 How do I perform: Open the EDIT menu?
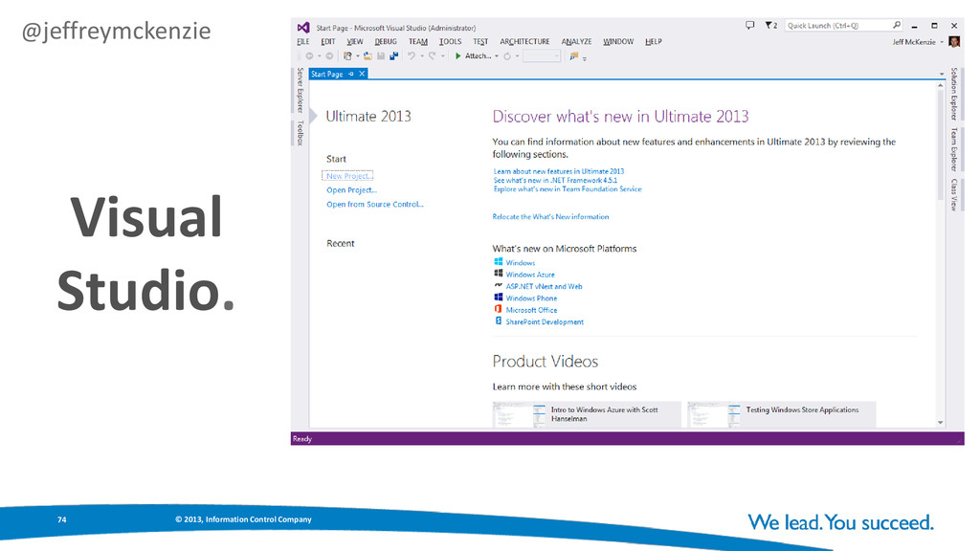(328, 42)
